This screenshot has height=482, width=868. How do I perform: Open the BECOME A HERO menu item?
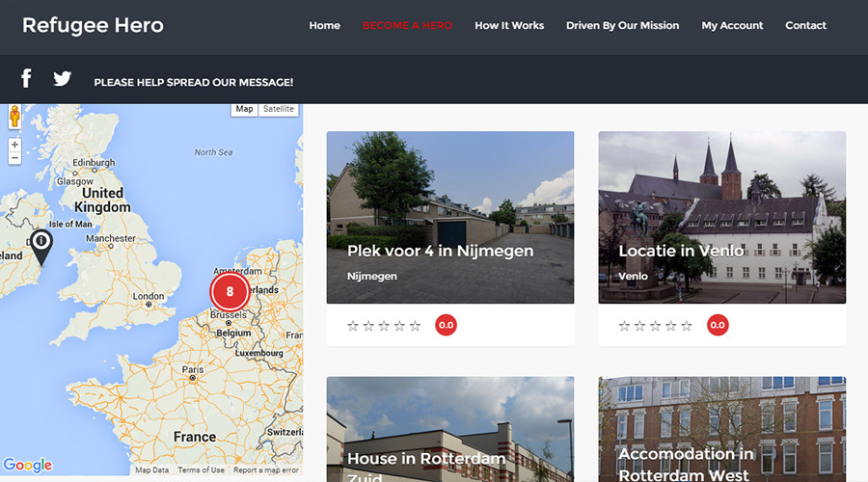407,25
